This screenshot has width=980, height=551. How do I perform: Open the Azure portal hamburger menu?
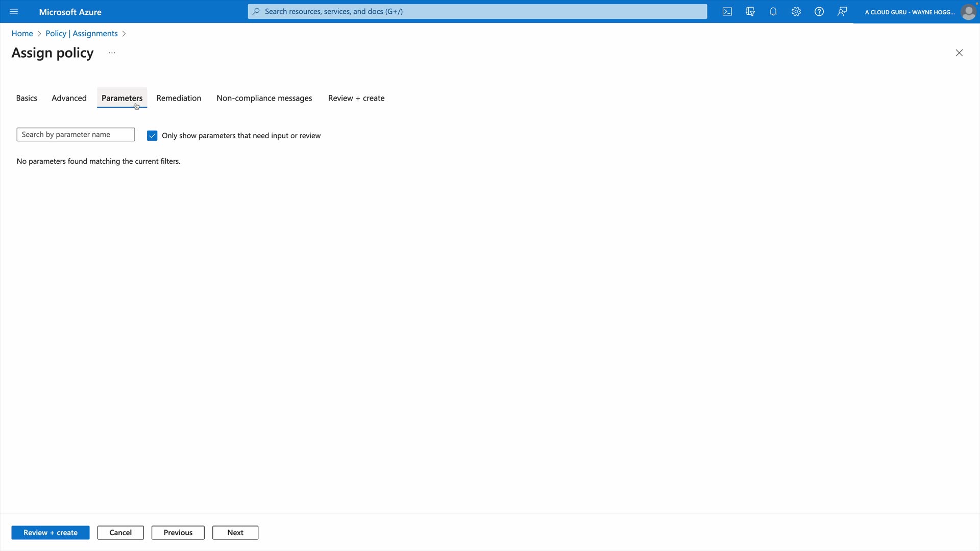(14, 12)
